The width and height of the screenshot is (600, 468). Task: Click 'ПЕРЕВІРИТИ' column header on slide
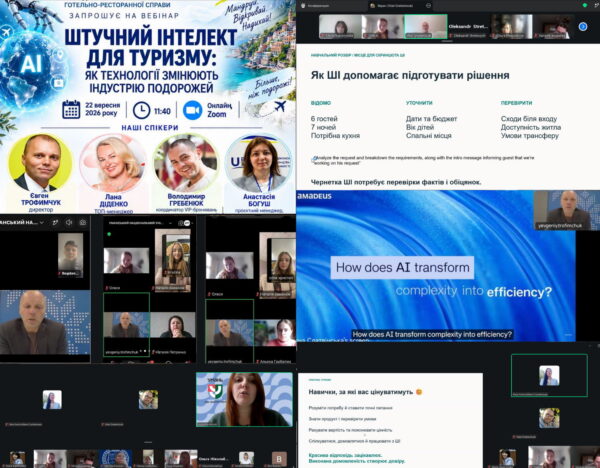[x=516, y=103]
